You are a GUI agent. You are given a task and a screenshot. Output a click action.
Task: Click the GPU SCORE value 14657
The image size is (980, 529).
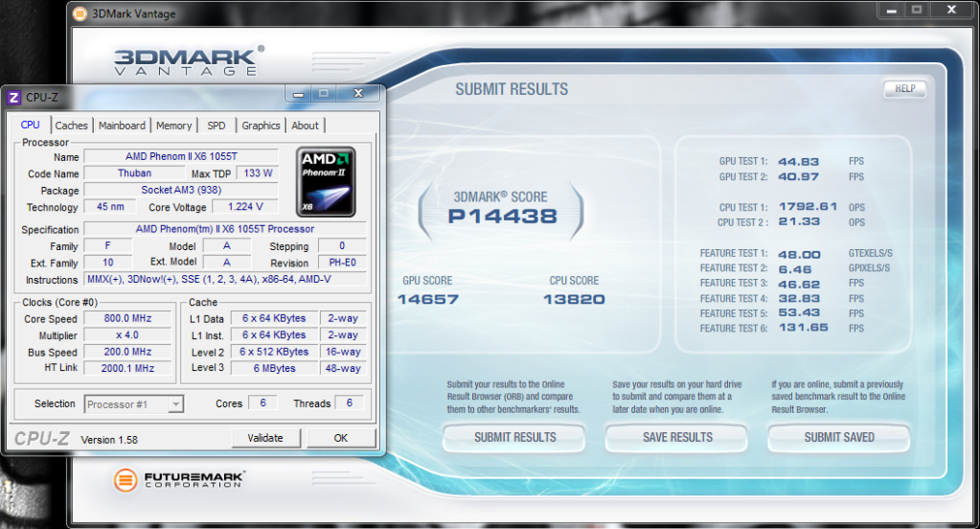(x=428, y=300)
